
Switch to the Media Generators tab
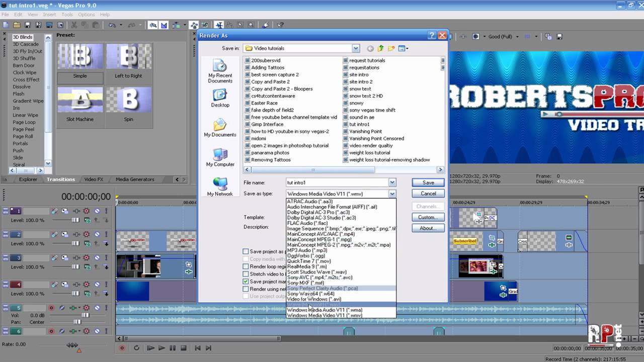point(135,179)
